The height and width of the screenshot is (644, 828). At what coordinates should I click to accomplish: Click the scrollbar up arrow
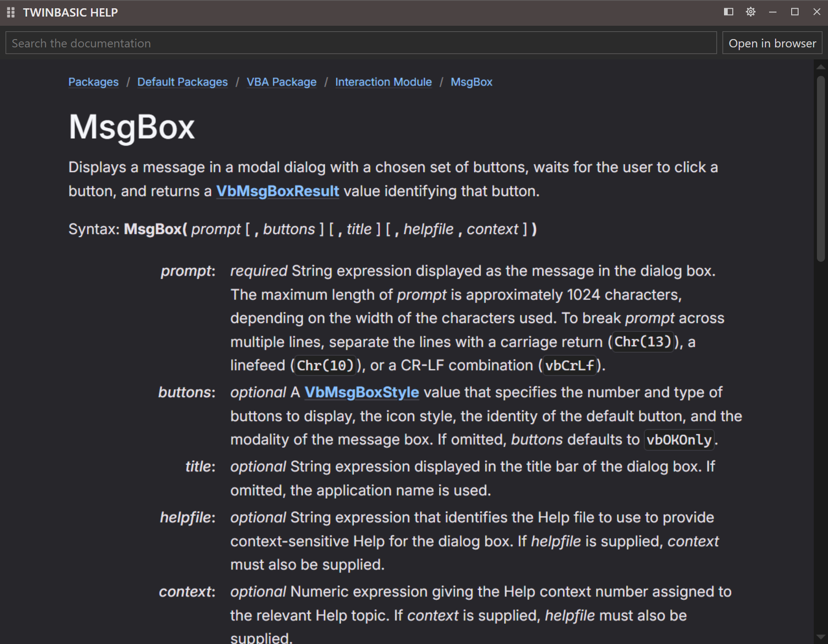(821, 67)
